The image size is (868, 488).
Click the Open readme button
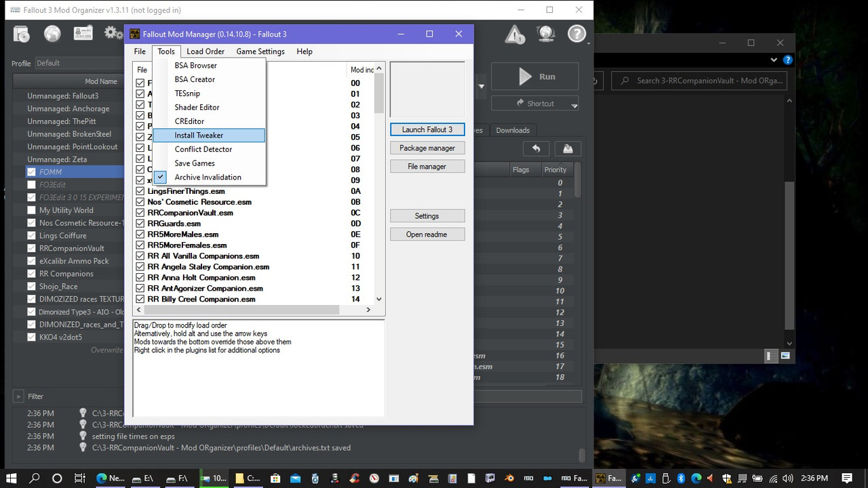tap(427, 234)
